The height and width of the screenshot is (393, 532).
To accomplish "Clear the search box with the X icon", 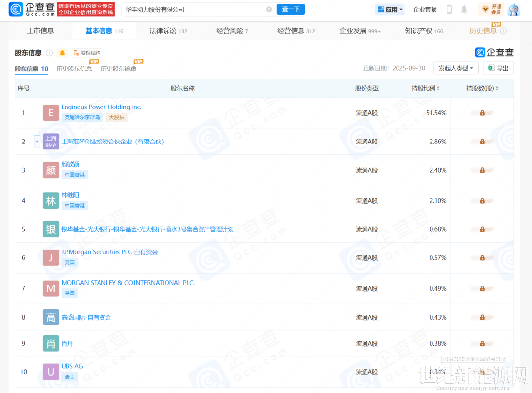I will click(269, 9).
